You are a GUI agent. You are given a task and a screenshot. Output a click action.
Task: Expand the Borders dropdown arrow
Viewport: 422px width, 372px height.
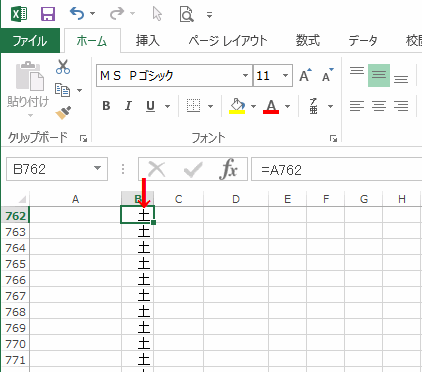tap(210, 106)
